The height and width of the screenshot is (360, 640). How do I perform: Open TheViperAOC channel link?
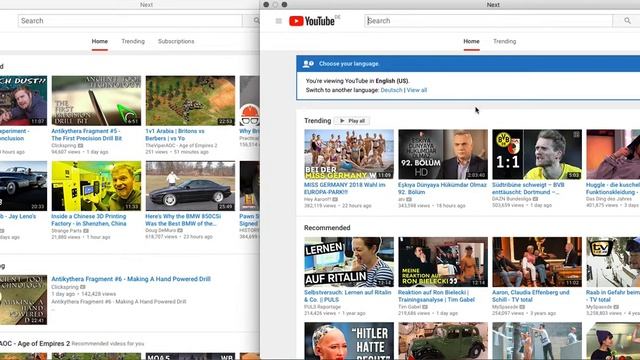coord(182,145)
